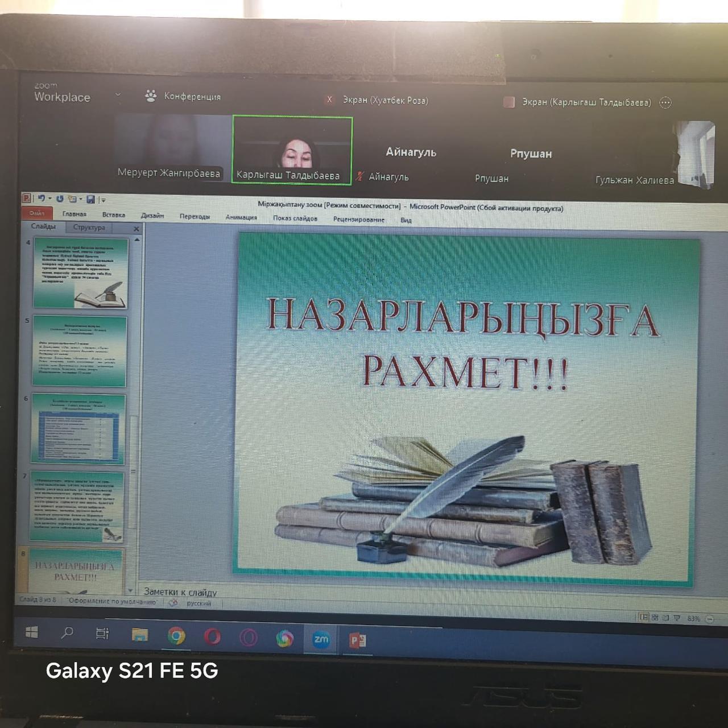Screen dimensions: 728x728
Task: Open the Дизайн ribbon tab
Action: [152, 216]
